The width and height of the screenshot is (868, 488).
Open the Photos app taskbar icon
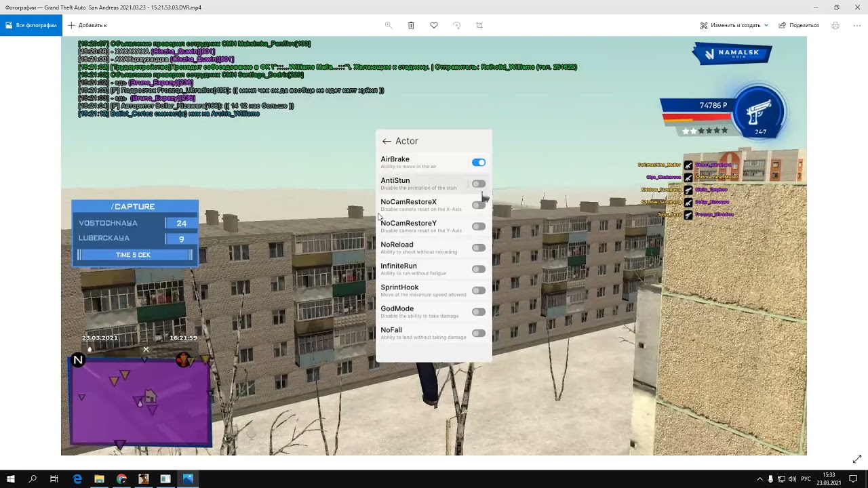[188, 479]
